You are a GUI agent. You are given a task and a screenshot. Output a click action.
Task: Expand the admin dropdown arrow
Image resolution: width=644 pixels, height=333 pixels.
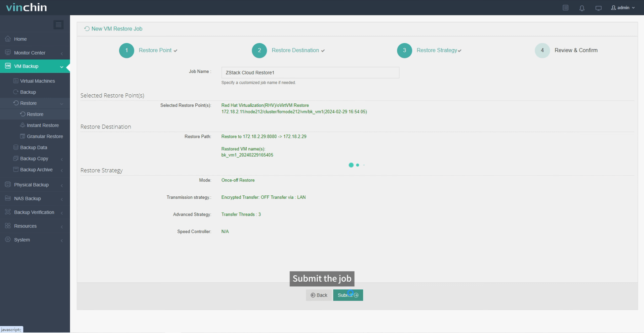tap(634, 8)
